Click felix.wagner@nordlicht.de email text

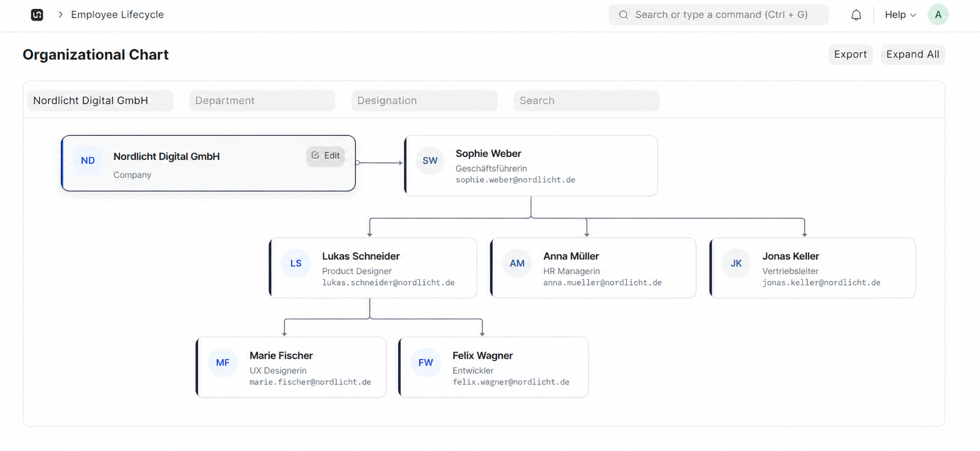(x=511, y=382)
